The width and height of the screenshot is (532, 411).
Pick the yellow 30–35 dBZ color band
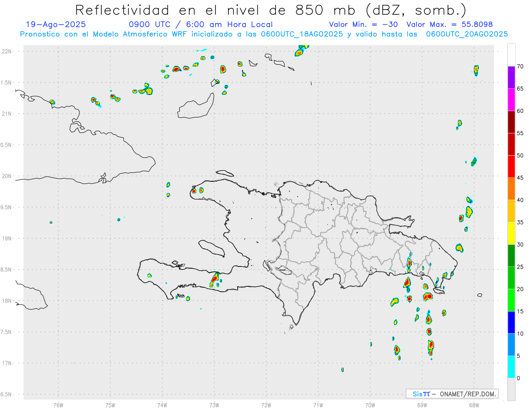pos(511,233)
